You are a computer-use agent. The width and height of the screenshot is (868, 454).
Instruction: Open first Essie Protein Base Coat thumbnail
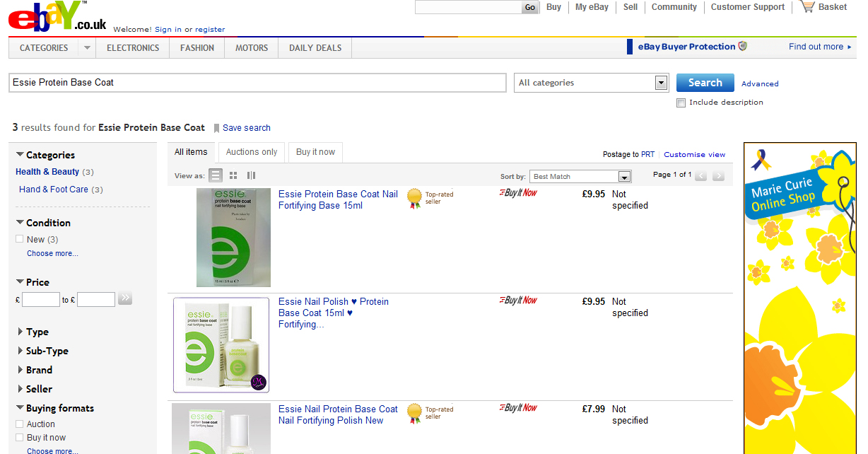point(233,238)
